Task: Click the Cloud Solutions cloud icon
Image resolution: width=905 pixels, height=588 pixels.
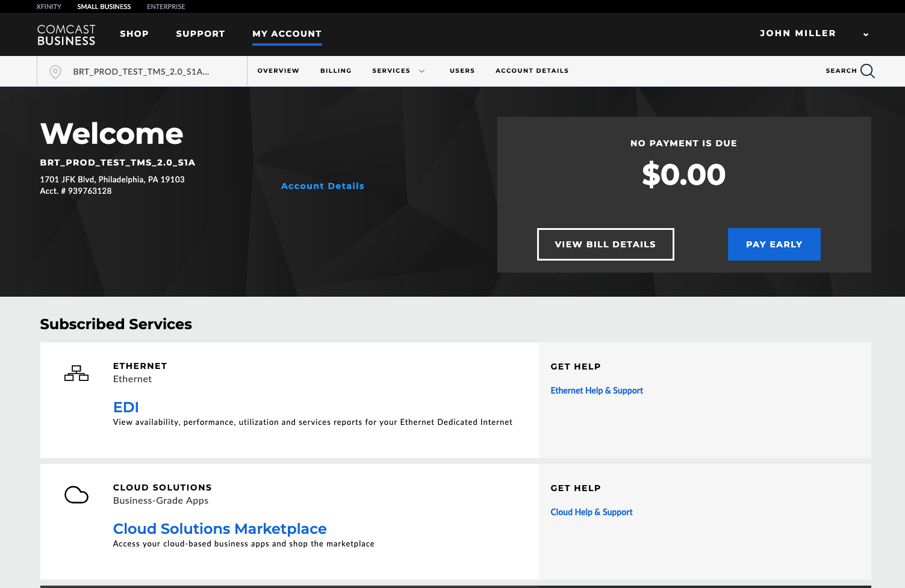Action: tap(76, 495)
